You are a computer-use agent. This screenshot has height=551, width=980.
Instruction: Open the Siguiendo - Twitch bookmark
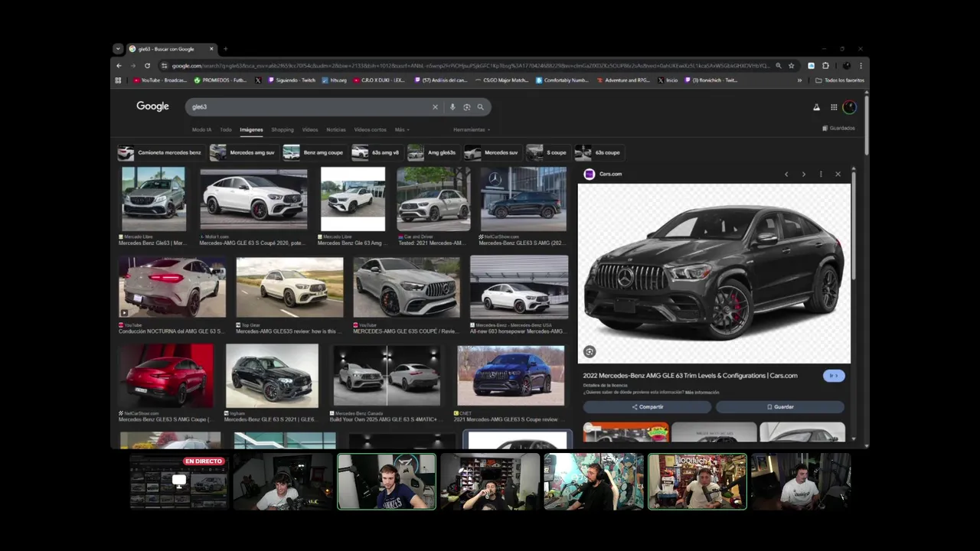pos(291,80)
